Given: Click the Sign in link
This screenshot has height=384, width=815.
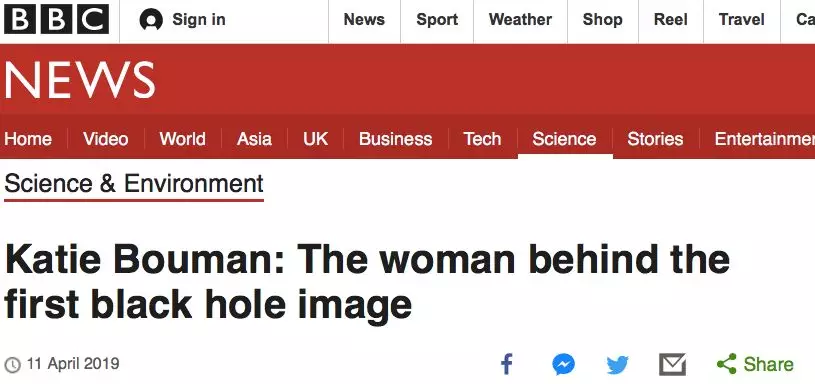Looking at the screenshot, I should tap(199, 20).
